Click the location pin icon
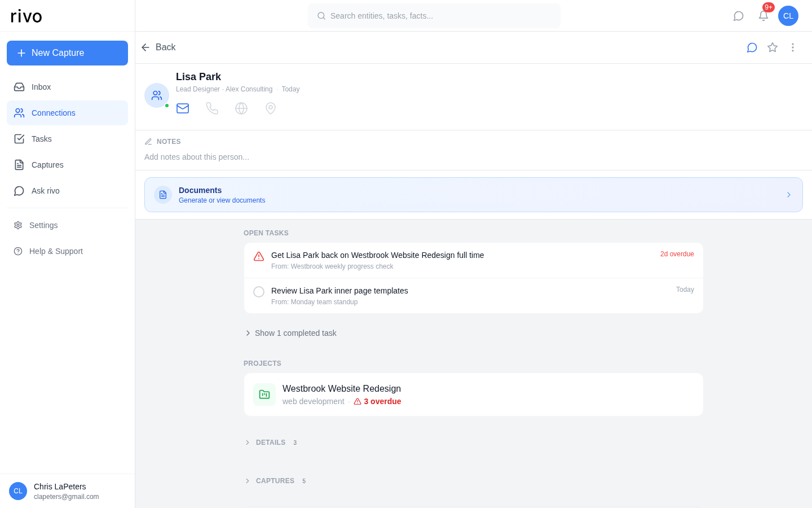The height and width of the screenshot is (508, 812). (271, 108)
